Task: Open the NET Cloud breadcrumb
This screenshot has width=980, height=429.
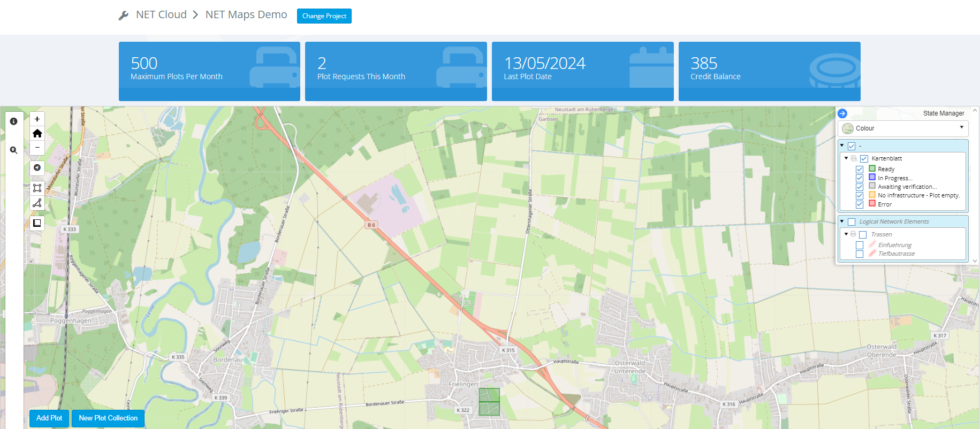Action: coord(161,15)
